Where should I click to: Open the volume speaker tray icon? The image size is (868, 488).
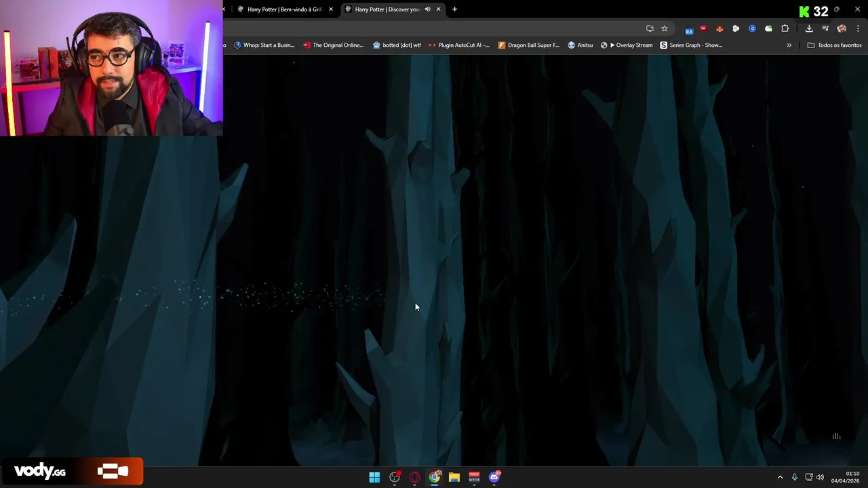point(820,477)
